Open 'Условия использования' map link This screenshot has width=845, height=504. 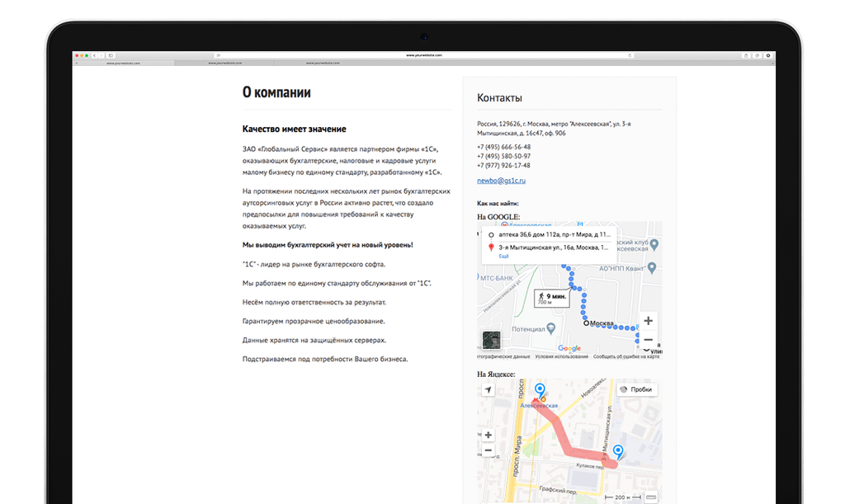tap(561, 356)
